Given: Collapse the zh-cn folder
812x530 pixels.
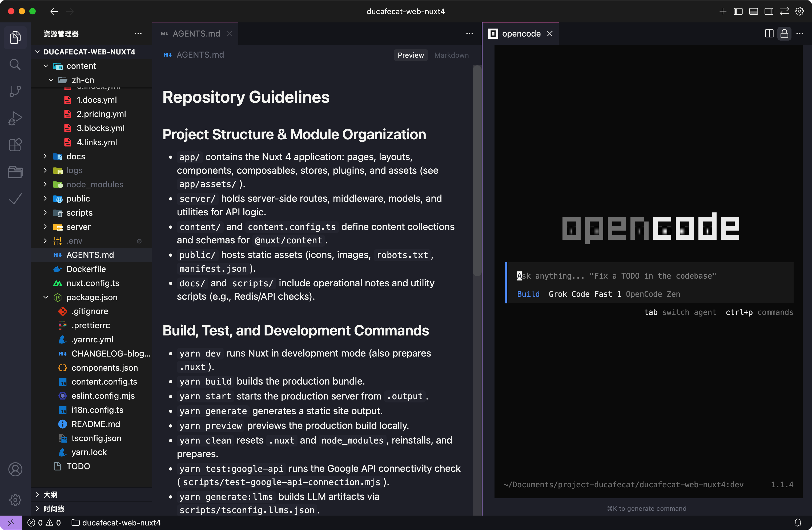Looking at the screenshot, I should click(51, 80).
